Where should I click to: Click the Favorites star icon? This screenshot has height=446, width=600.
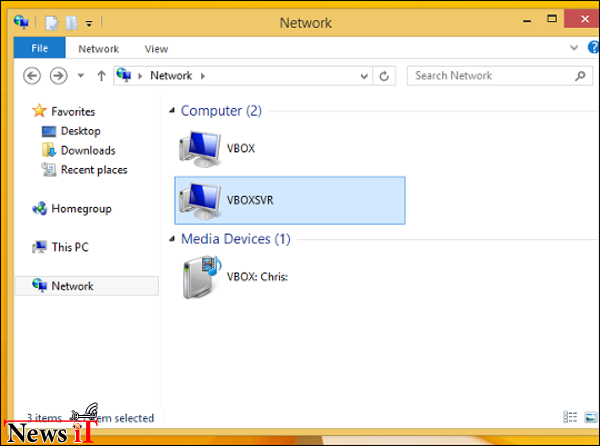(39, 111)
